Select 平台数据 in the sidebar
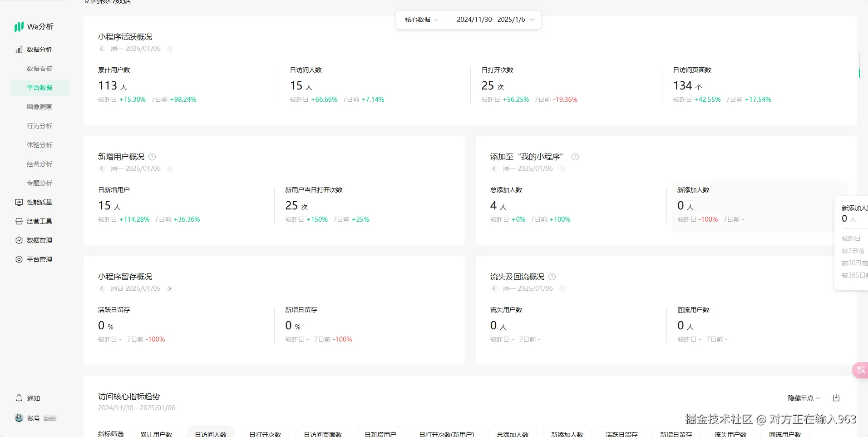 click(40, 88)
